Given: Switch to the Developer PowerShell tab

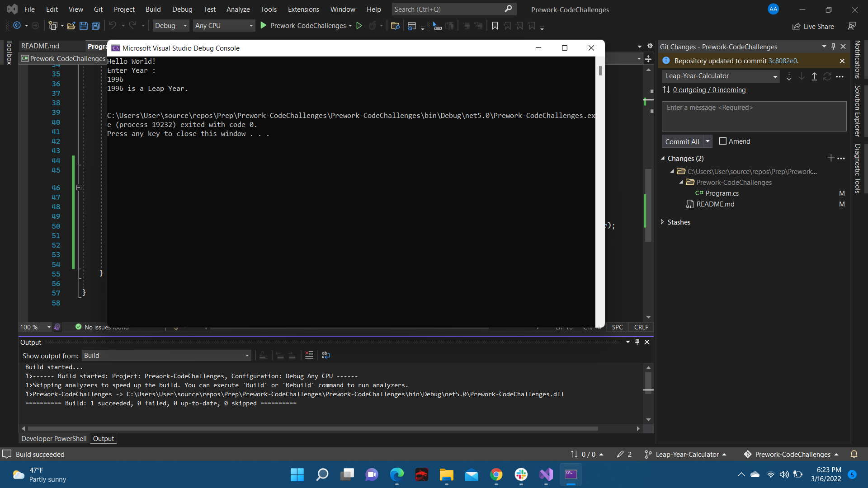Looking at the screenshot, I should click(x=53, y=438).
